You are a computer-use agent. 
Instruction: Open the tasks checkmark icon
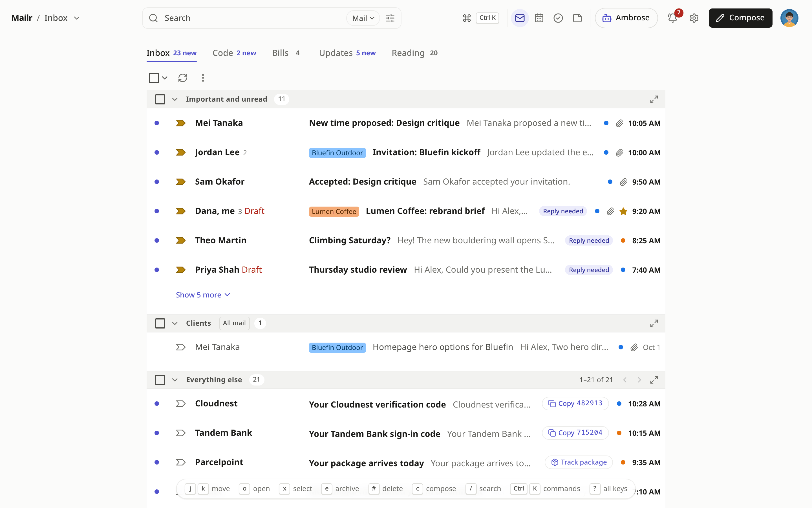(x=558, y=18)
